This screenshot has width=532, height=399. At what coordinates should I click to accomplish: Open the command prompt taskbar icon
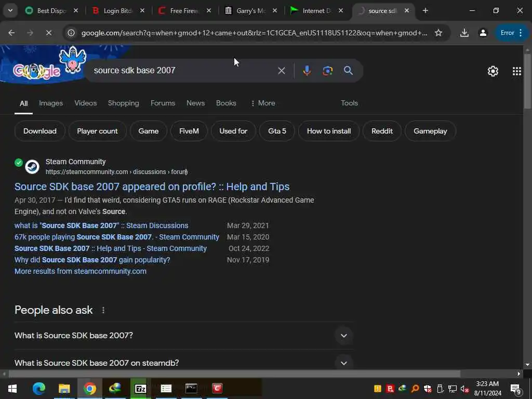[x=191, y=389]
